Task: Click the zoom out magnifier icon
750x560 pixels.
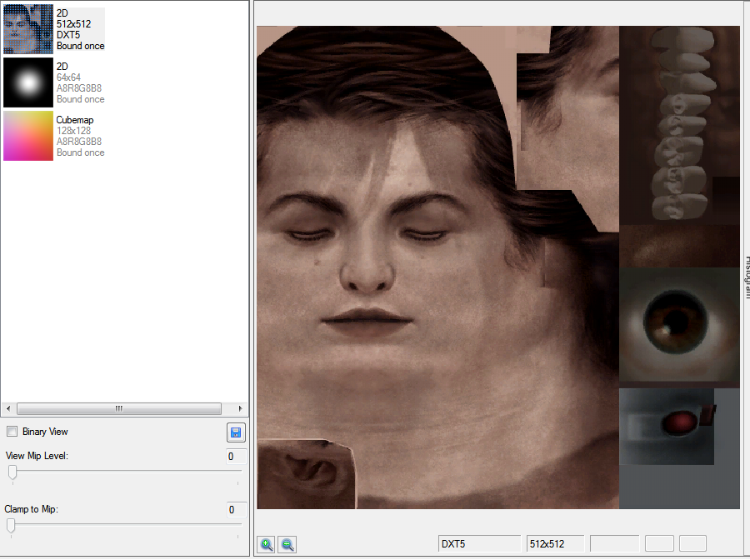Action: point(287,544)
